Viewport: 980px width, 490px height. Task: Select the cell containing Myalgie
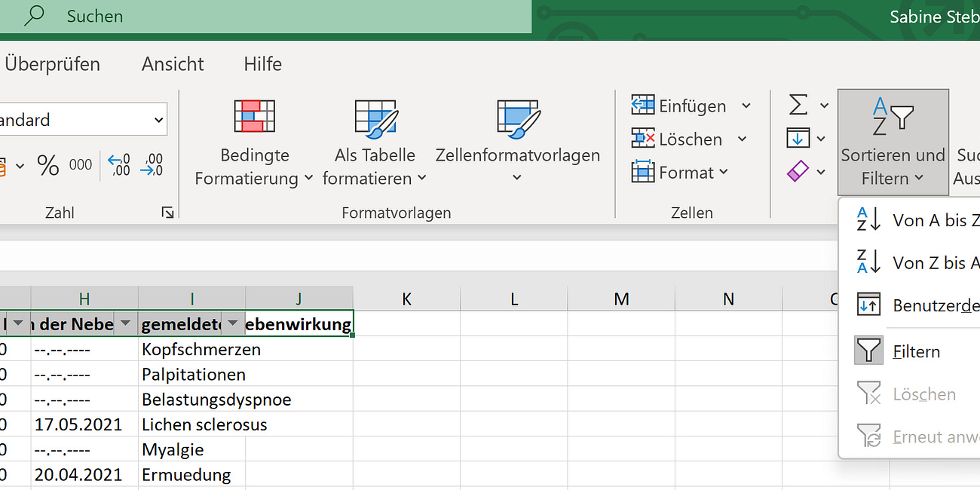pos(192,449)
